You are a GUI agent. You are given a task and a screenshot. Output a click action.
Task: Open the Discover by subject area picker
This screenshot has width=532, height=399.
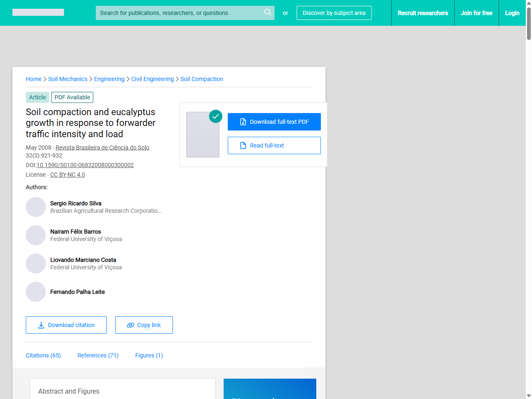pos(334,12)
